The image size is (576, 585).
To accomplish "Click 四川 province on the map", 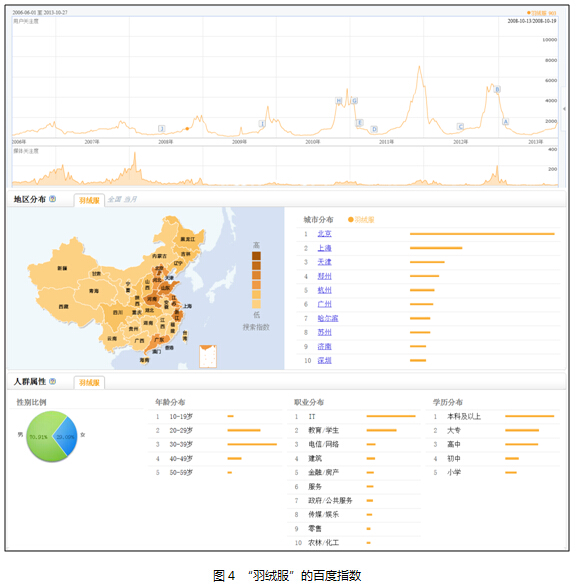I will click(x=118, y=312).
